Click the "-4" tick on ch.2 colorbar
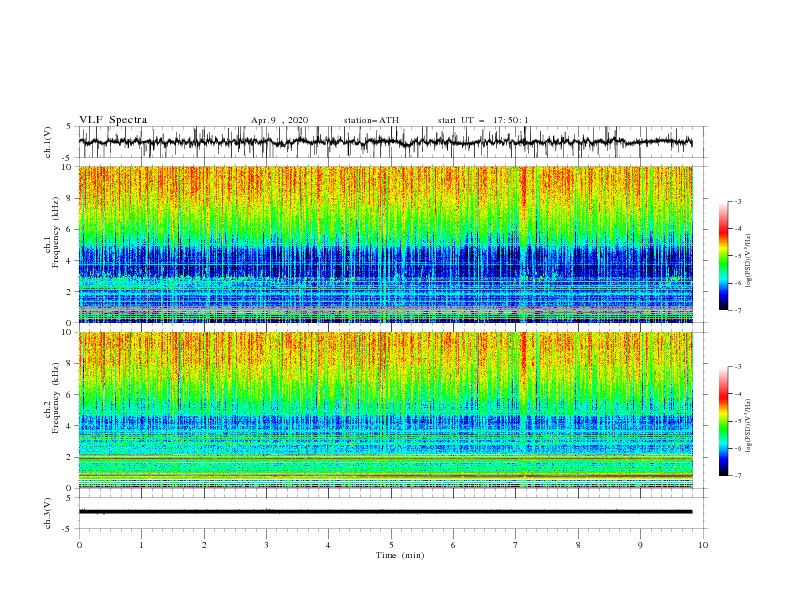 [738, 394]
